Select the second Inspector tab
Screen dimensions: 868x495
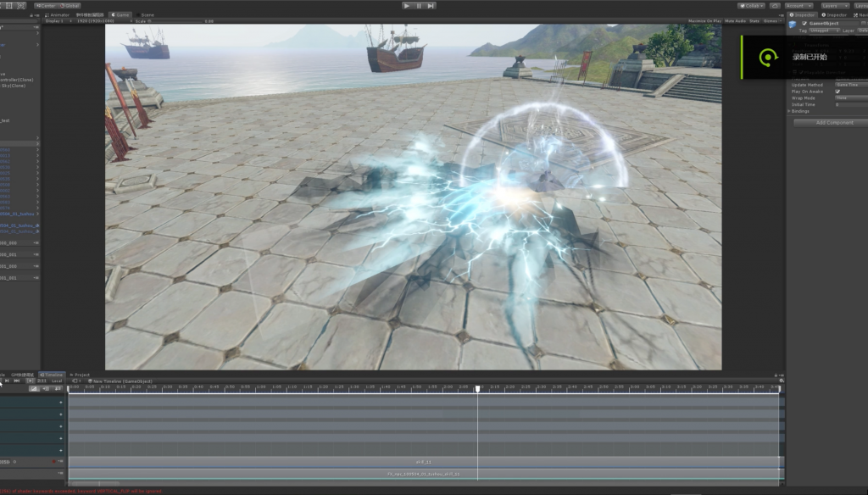point(834,15)
